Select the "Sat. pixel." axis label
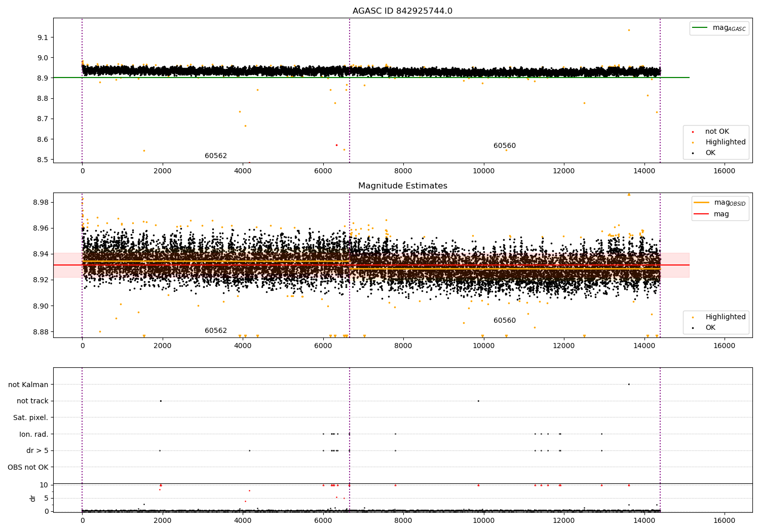This screenshot has height=532, width=760. pos(31,418)
